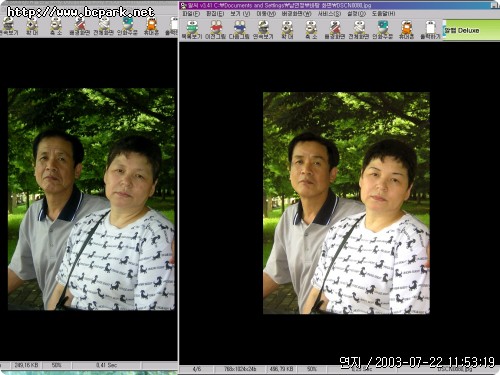Click the 249.16 KB size in left status bar
This screenshot has height=375, width=500.
(26, 365)
